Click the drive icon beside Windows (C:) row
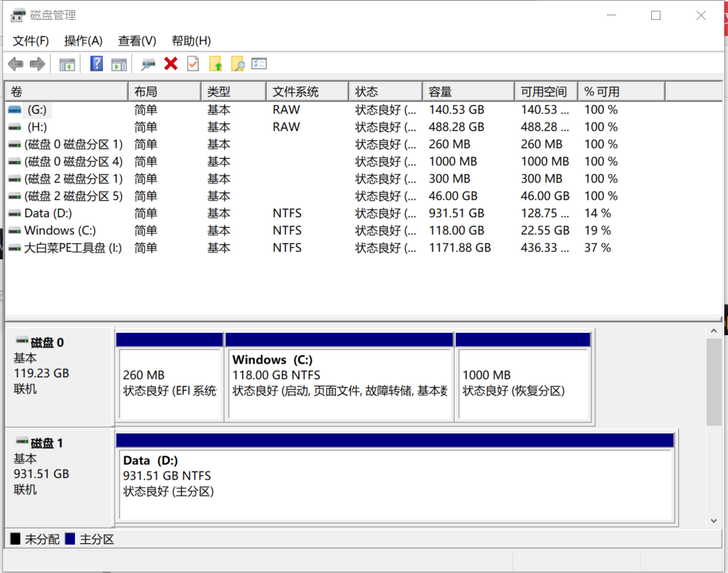 (x=15, y=231)
